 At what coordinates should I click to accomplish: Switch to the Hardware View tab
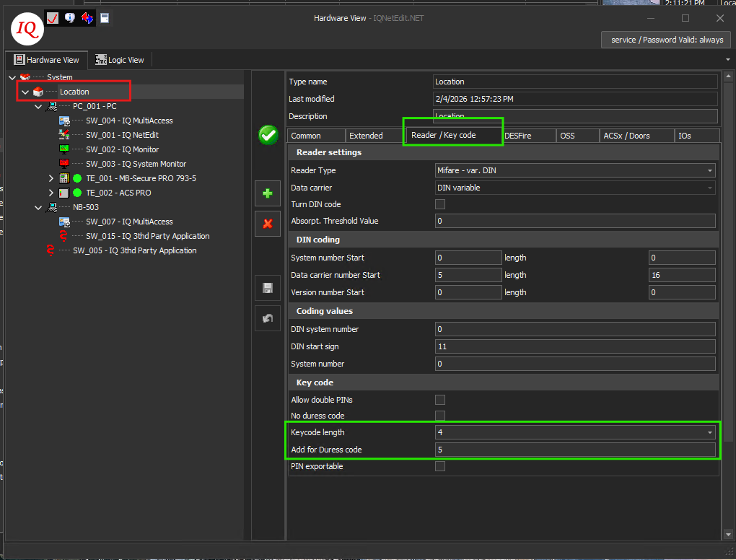coord(46,60)
